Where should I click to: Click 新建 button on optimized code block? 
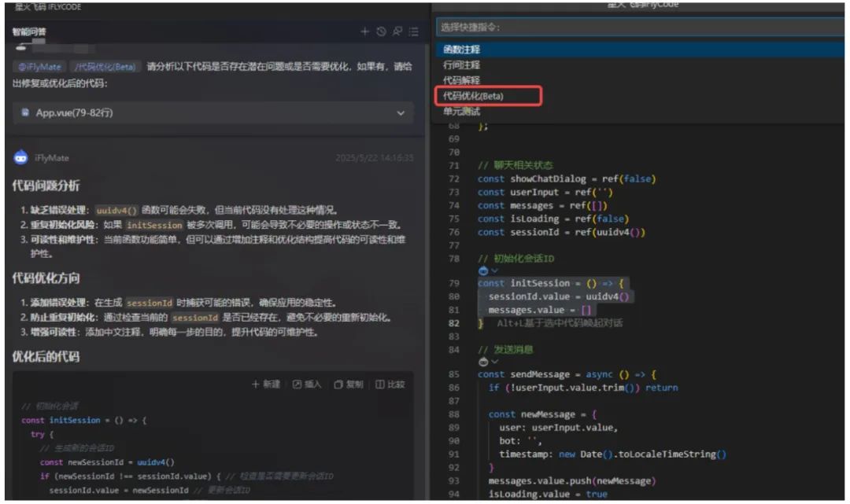pos(266,384)
